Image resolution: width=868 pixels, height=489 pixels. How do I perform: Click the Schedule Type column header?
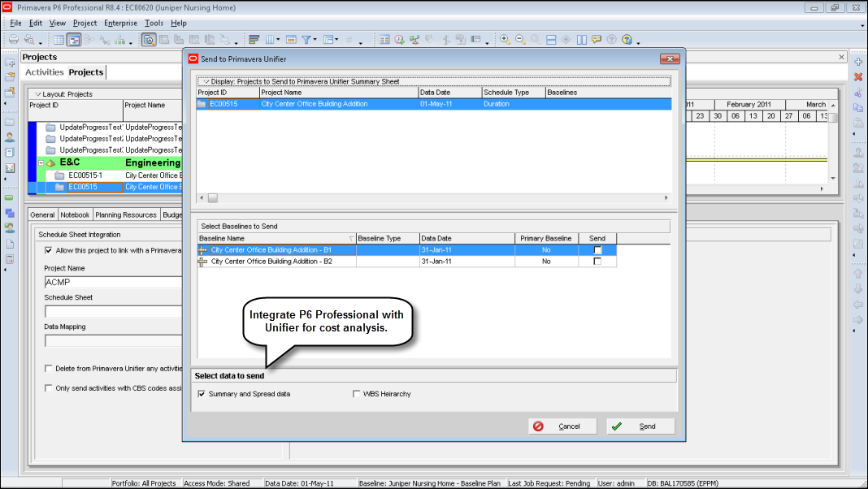pos(514,93)
